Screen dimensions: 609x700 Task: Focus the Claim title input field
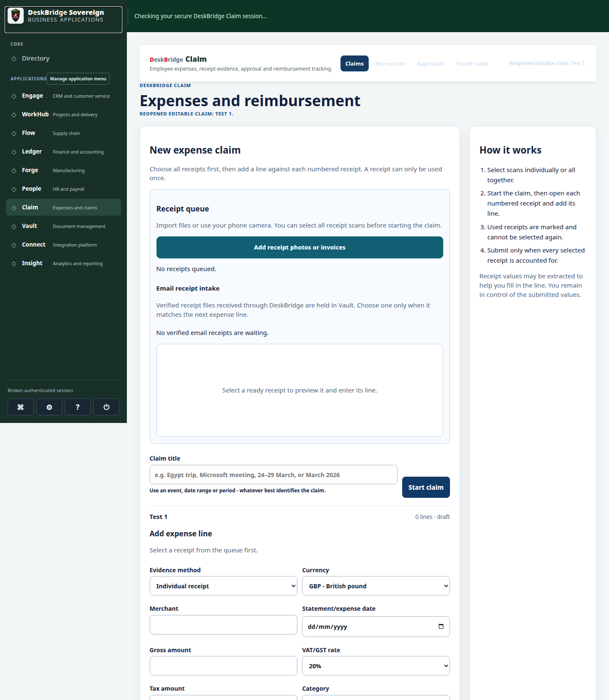[x=273, y=475]
